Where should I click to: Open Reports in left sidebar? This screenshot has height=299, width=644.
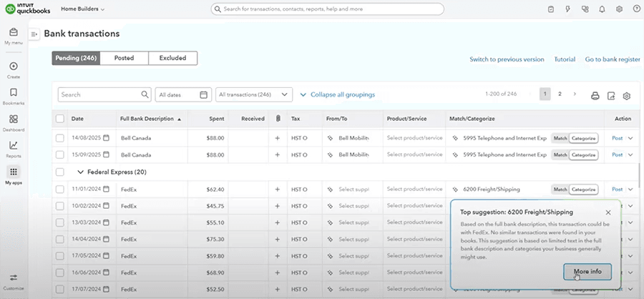14,146
